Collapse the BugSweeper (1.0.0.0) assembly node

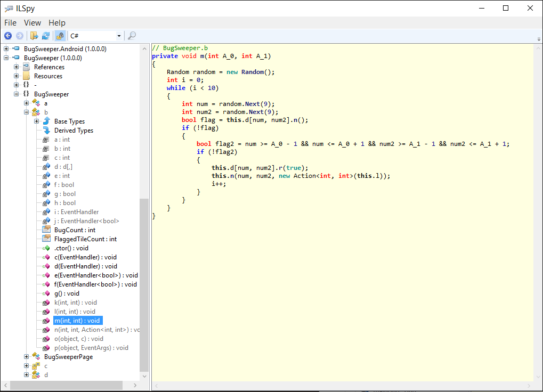click(x=6, y=58)
